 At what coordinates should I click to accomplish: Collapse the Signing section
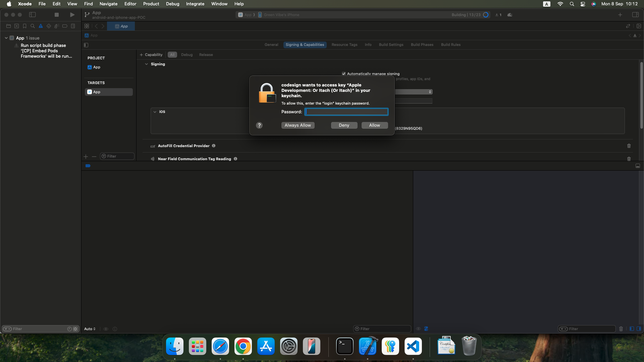147,64
